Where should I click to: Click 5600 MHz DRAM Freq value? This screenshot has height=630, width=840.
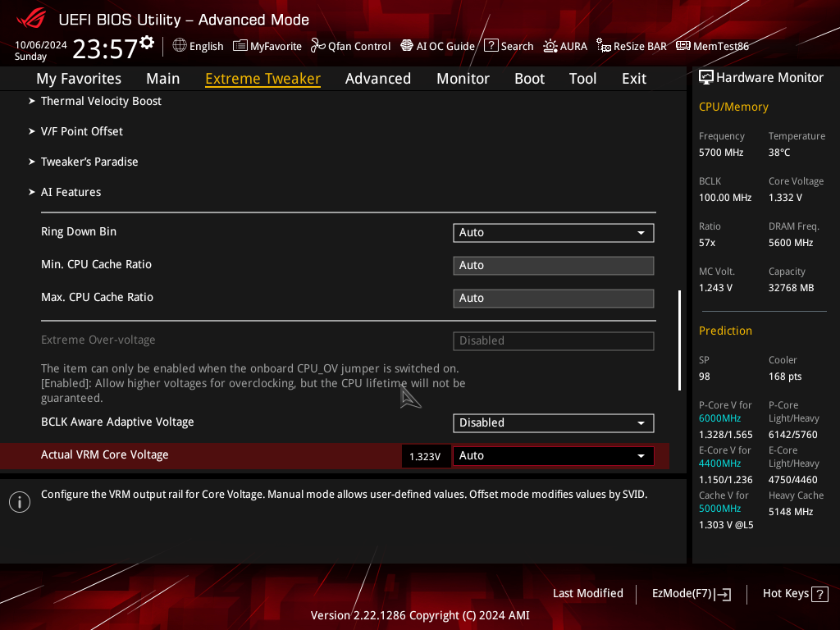(x=791, y=243)
